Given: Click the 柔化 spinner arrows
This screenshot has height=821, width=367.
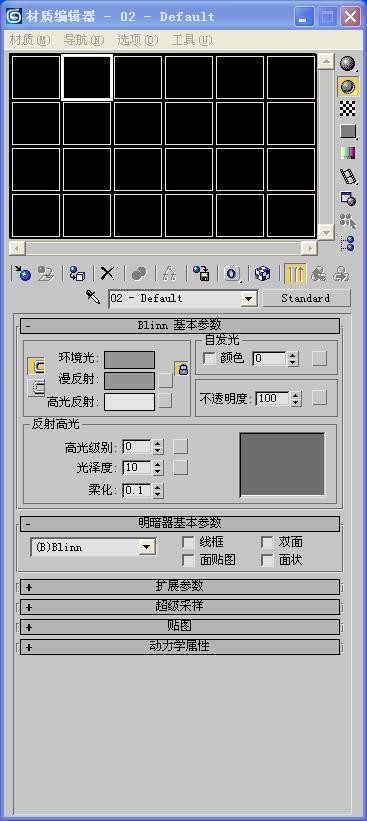Looking at the screenshot, I should [157, 491].
